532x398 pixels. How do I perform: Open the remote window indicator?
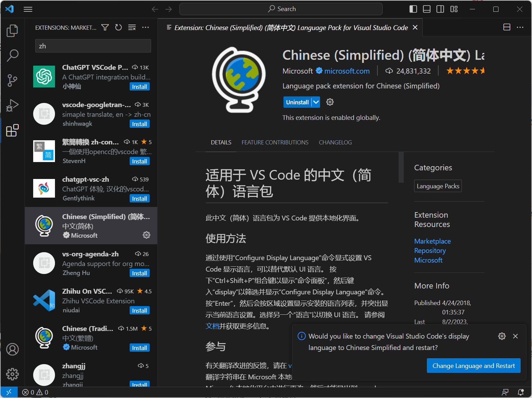[x=9, y=392]
